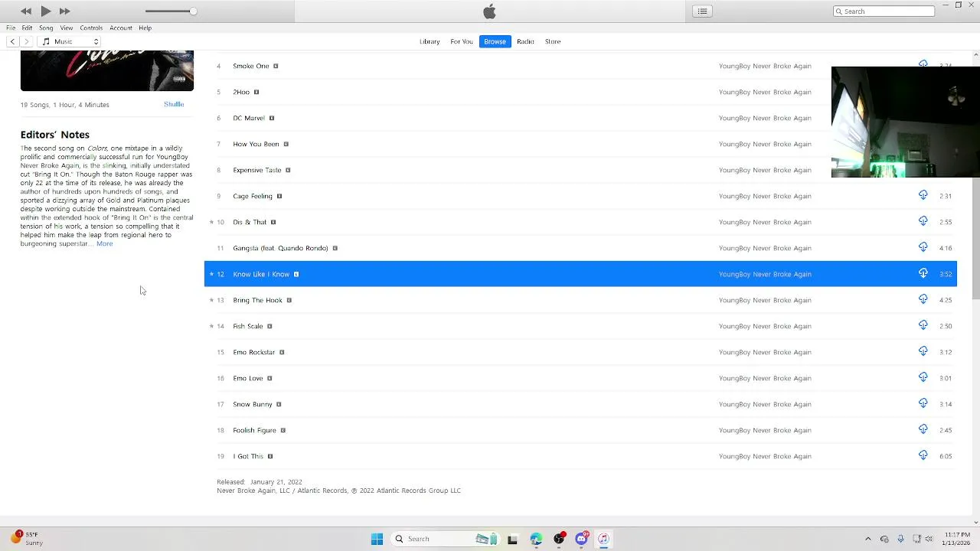
Task: Download Know Like I Know cloud icon
Action: pyautogui.click(x=923, y=273)
